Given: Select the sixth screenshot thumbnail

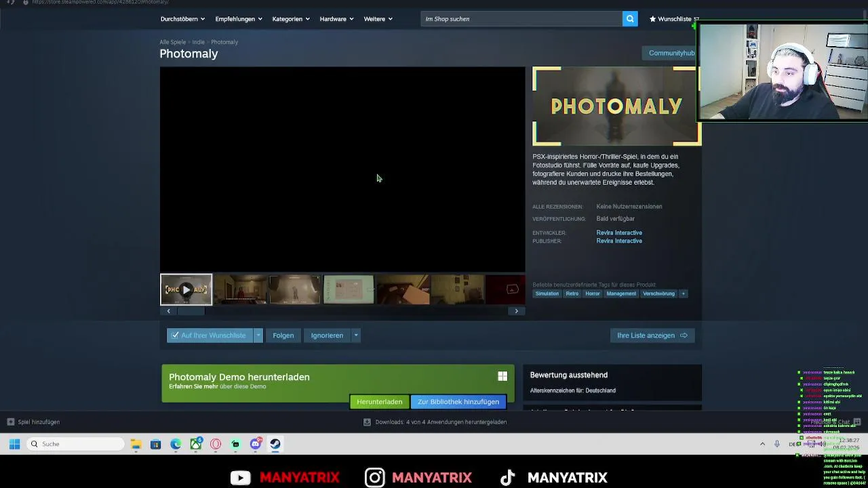Looking at the screenshot, I should pyautogui.click(x=457, y=289).
